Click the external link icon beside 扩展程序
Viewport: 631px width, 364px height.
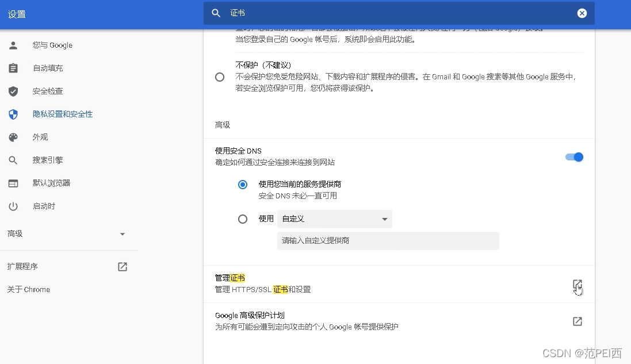point(123,267)
